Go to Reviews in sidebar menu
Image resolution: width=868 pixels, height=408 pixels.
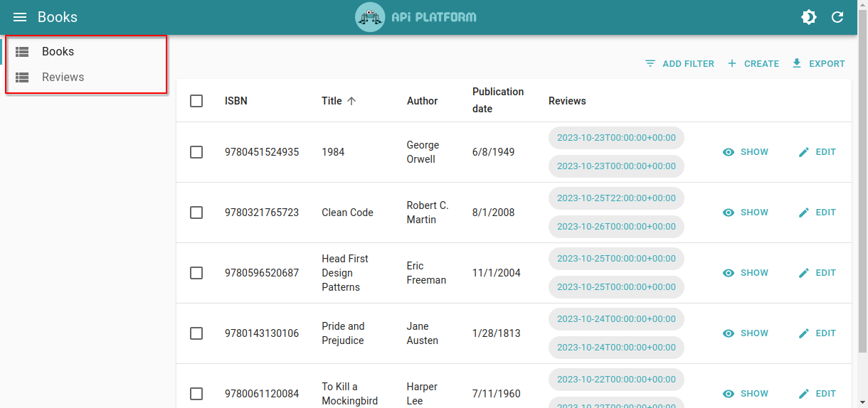pyautogui.click(x=63, y=77)
